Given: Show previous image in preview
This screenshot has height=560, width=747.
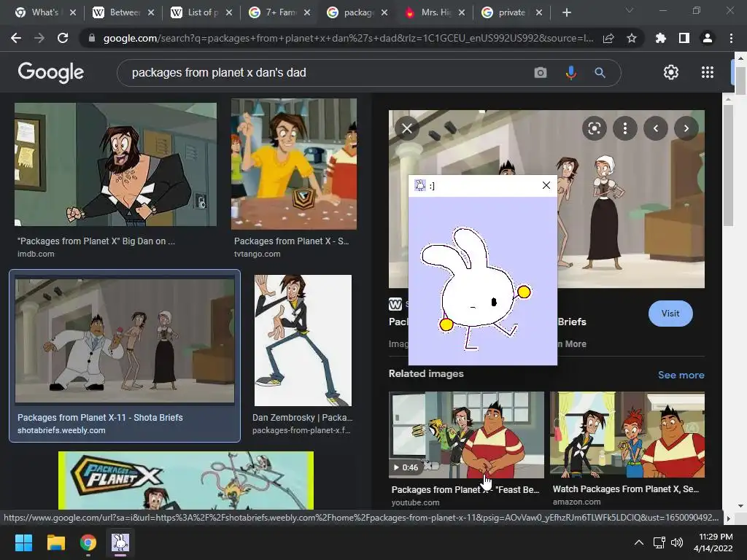Looking at the screenshot, I should click(x=656, y=128).
